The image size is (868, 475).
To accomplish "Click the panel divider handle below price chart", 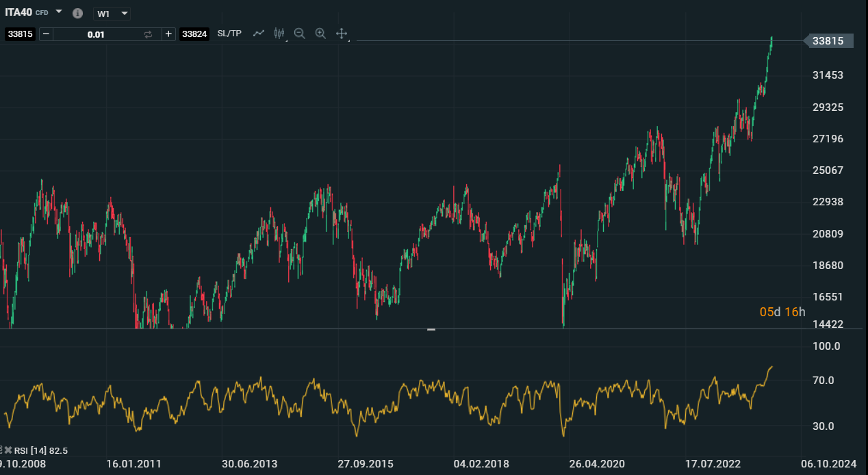I will (431, 329).
